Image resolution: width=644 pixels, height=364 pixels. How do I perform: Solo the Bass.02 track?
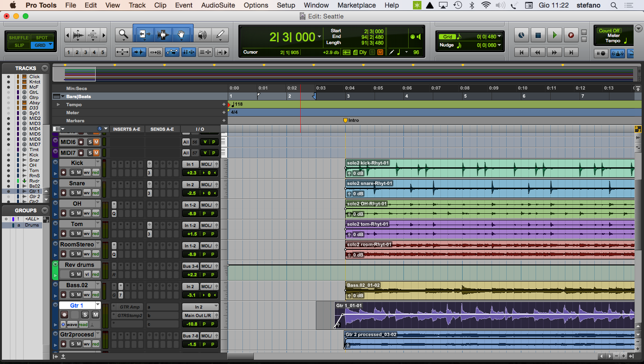tap(73, 294)
